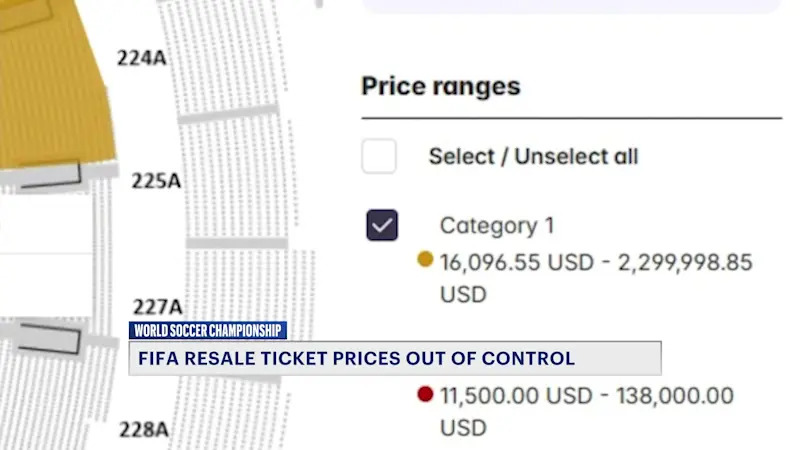This screenshot has height=450, width=800.
Task: Select the 224A section label
Action: click(141, 57)
